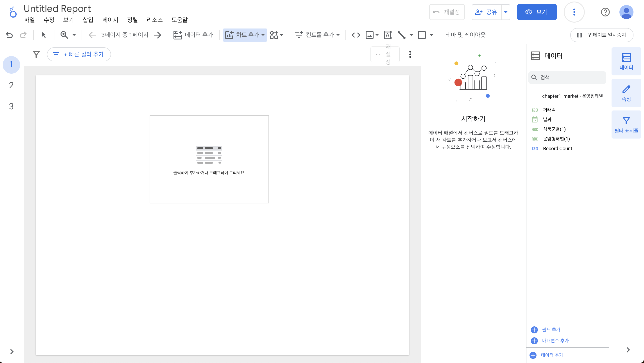The height and width of the screenshot is (363, 644).
Task: Open the 차트 추가 chart dropdown
Action: 245,35
